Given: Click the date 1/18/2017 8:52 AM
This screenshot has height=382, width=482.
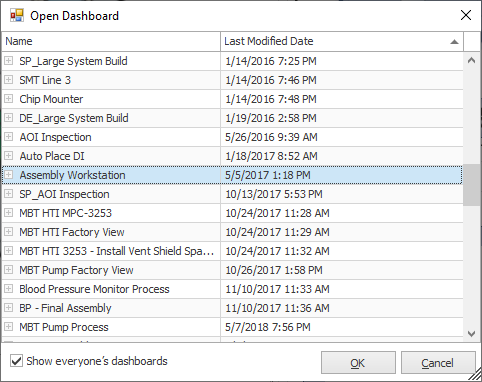Looking at the screenshot, I should (x=271, y=156).
